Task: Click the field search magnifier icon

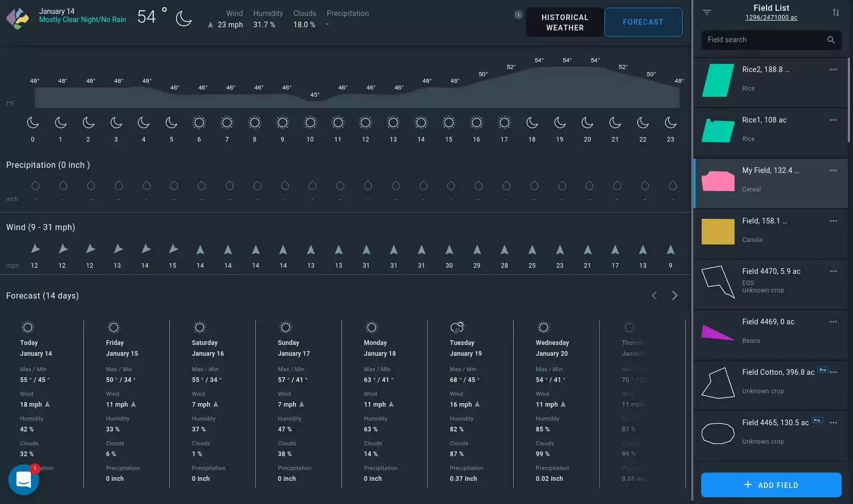Action: click(x=830, y=40)
